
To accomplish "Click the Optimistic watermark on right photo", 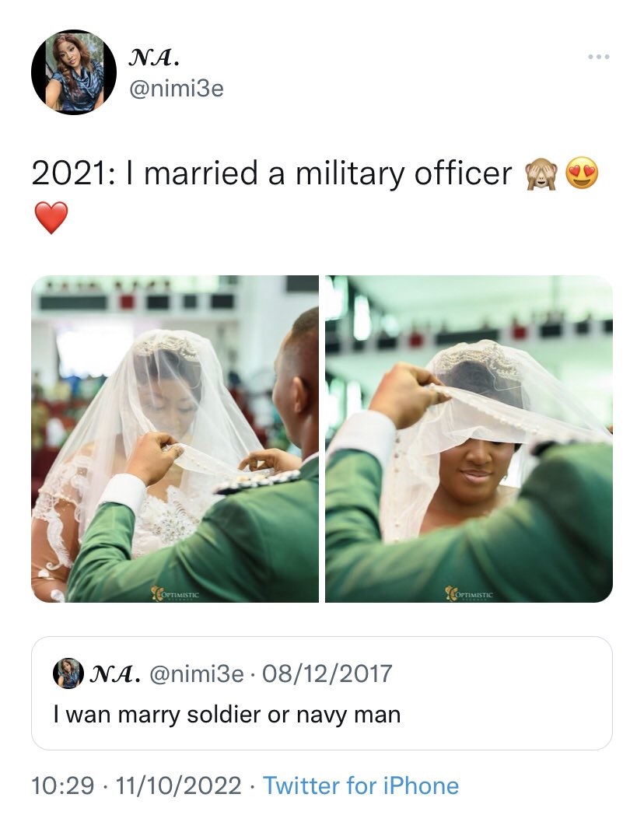I will (469, 594).
